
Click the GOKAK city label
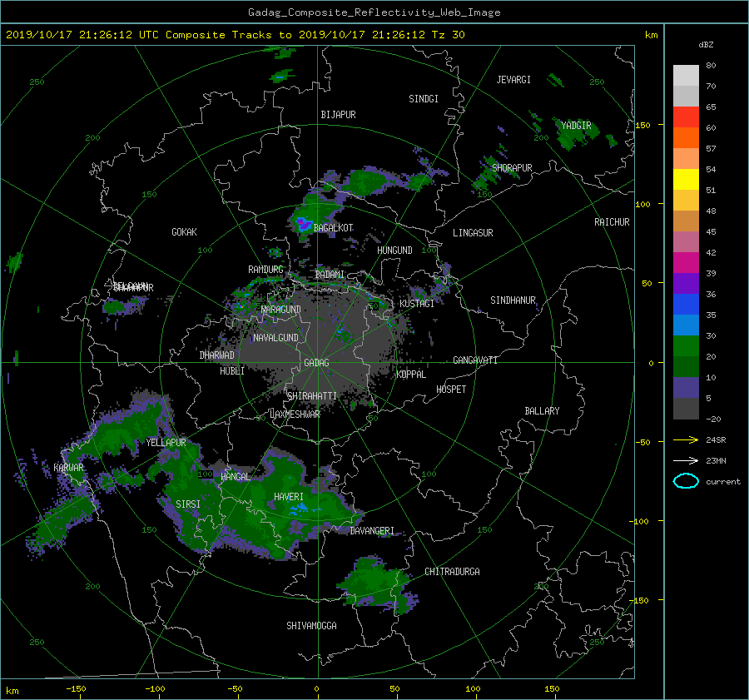[184, 232]
